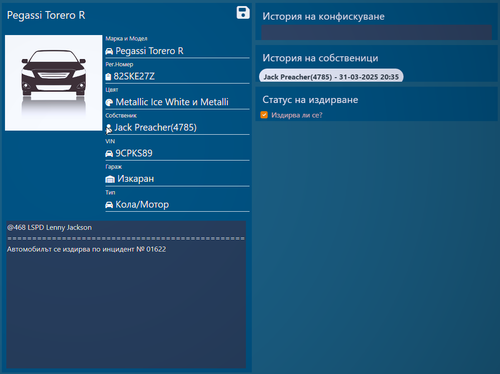Open owner chip Jack Preacher(4785) - 31-03-2025

(x=331, y=76)
